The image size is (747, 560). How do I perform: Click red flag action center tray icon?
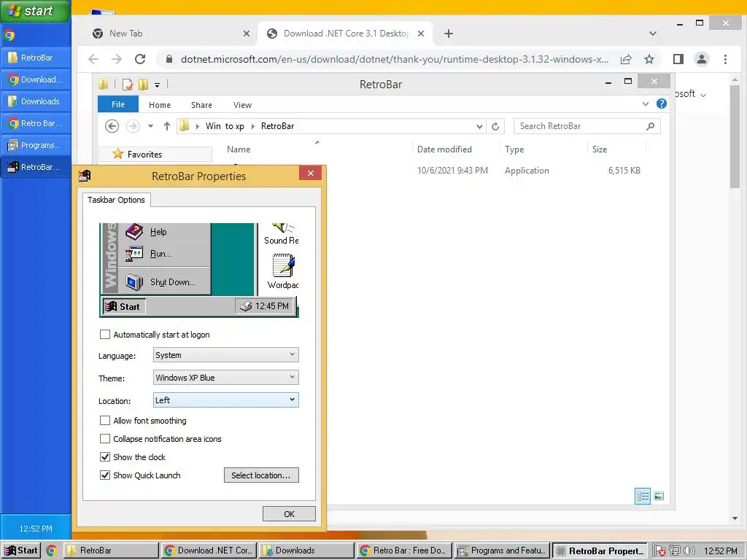[659, 551]
